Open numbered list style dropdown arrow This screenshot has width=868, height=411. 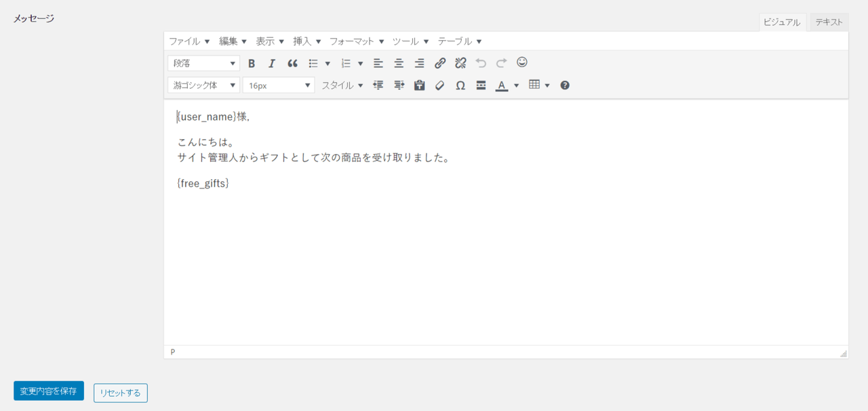360,63
